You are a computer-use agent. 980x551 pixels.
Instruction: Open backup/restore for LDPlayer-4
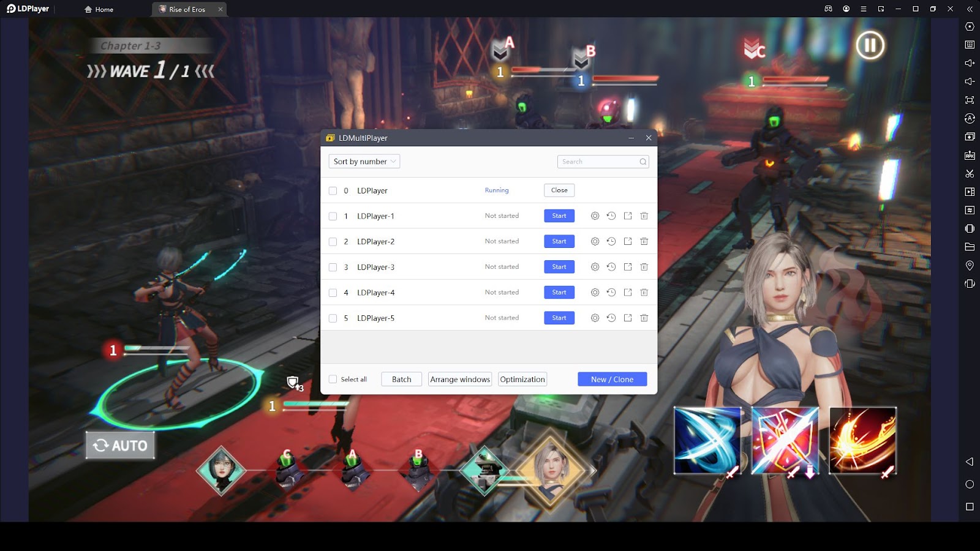pos(611,293)
